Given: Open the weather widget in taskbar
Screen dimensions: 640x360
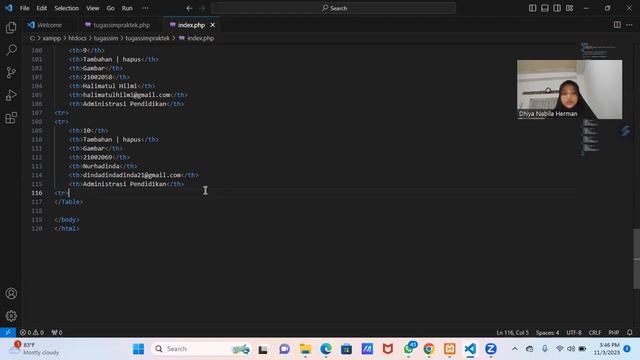Looking at the screenshot, I should pos(35,349).
